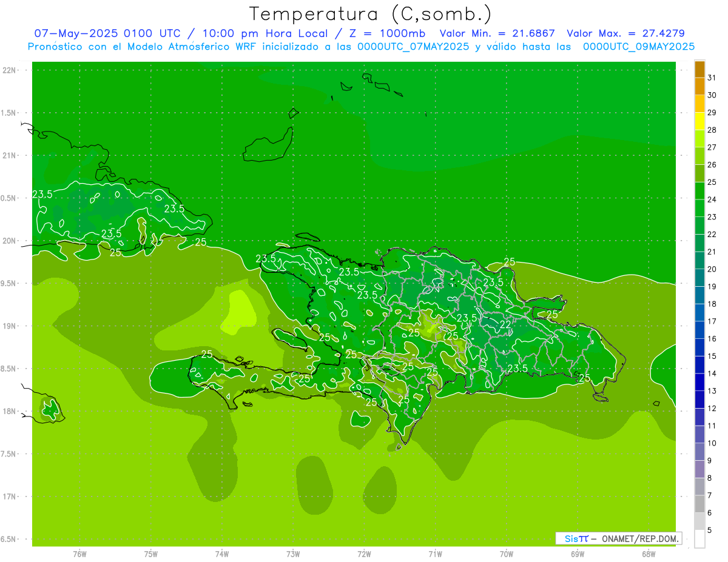The image size is (728, 562).
Task: Click the "07-May-2025 0100 UTC" timestamp
Action: click(x=107, y=33)
